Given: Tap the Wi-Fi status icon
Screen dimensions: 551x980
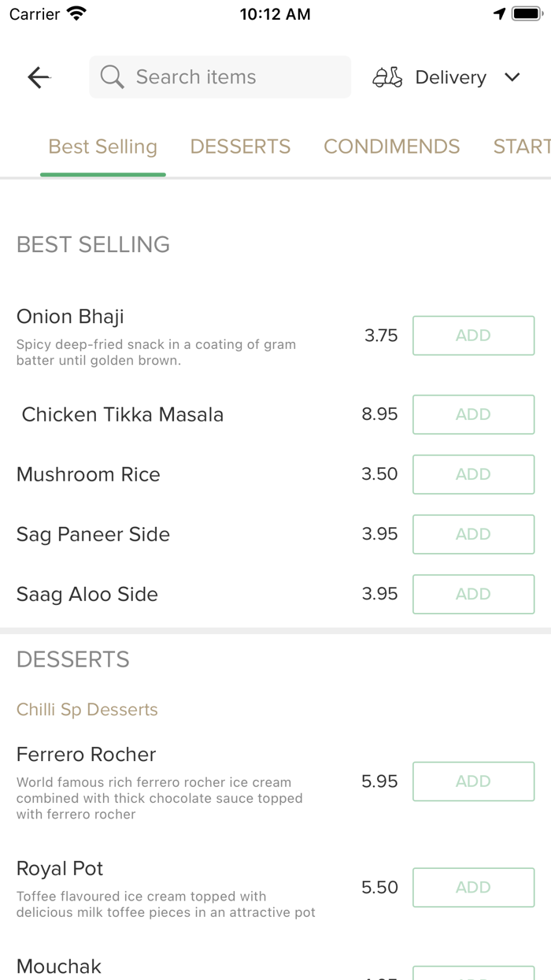Looking at the screenshot, I should (x=76, y=14).
